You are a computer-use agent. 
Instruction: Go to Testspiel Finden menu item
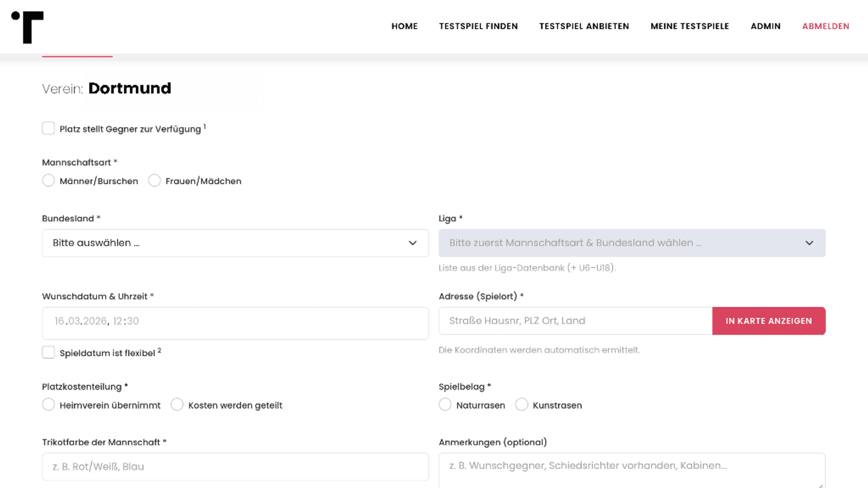point(478,26)
